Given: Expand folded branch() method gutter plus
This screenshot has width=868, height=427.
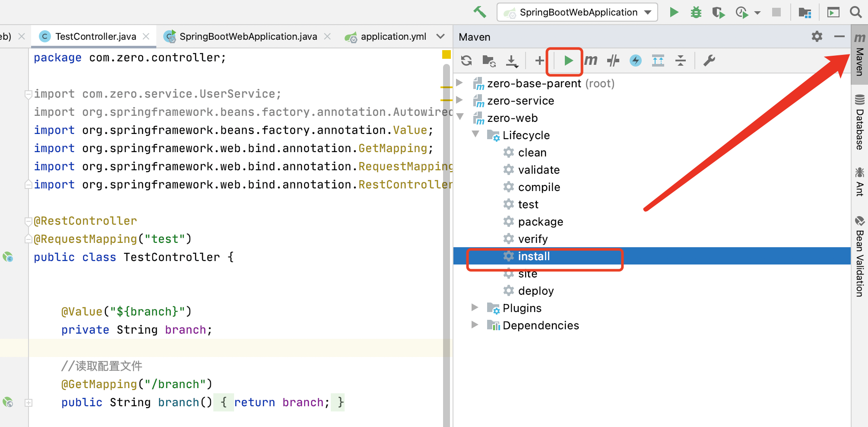Looking at the screenshot, I should point(29,402).
